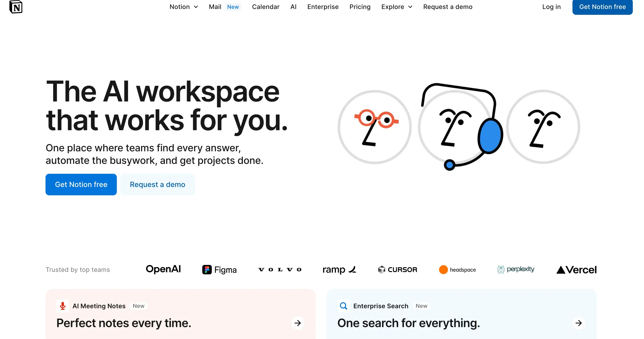Click the Vercel logo
The image size is (644, 339).
[x=576, y=270]
